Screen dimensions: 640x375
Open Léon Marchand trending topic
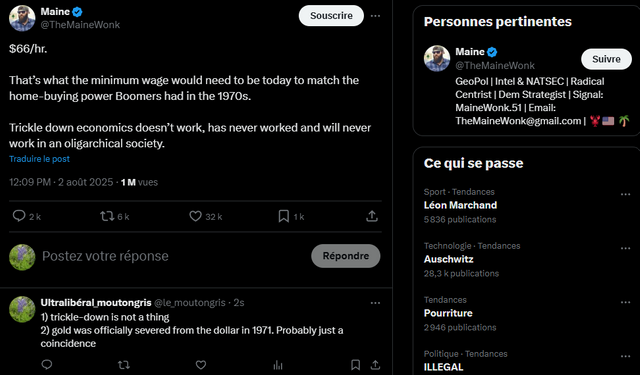tap(460, 205)
